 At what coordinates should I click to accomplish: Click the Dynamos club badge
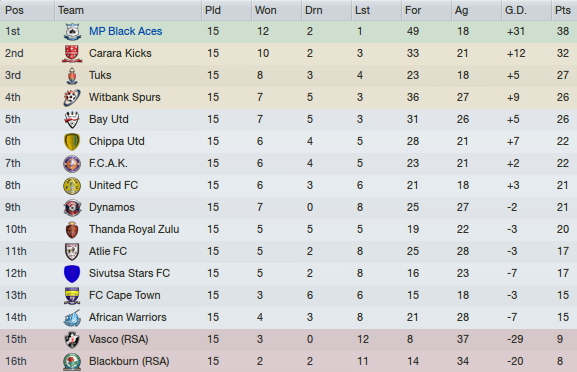pos(72,208)
